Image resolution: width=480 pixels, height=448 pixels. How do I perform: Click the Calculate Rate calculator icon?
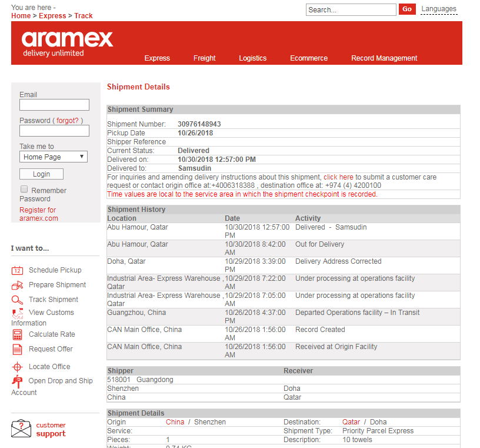[17, 334]
